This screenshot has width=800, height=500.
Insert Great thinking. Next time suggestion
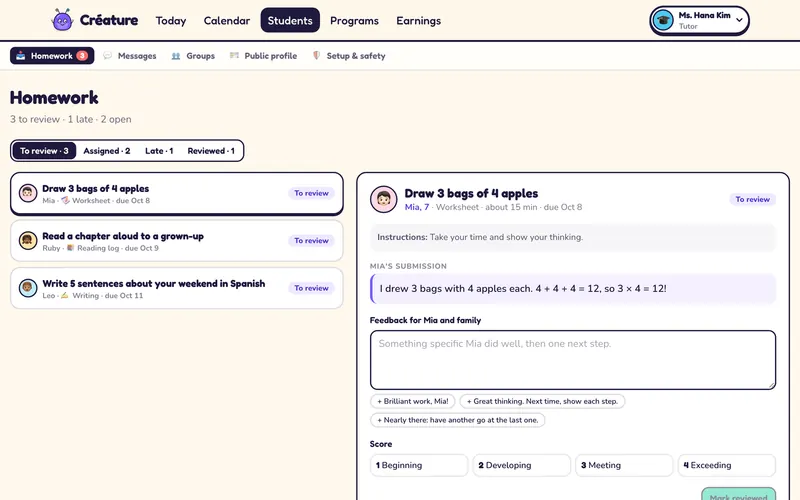[542, 401]
